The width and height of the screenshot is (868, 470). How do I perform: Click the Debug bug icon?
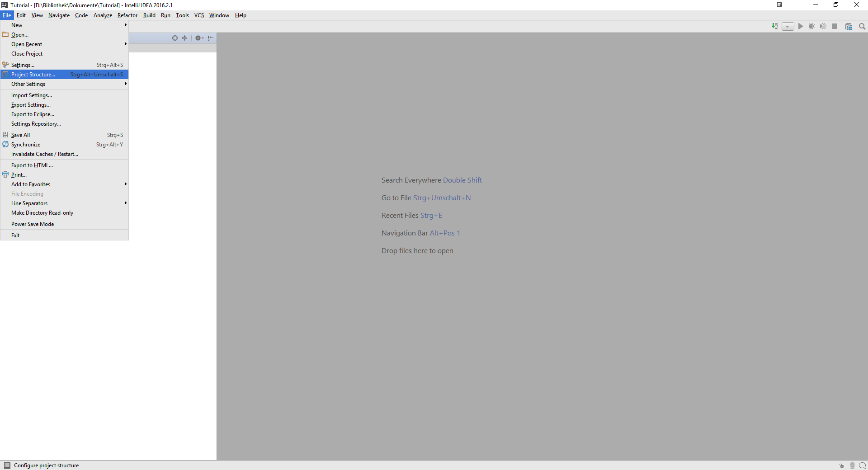811,26
